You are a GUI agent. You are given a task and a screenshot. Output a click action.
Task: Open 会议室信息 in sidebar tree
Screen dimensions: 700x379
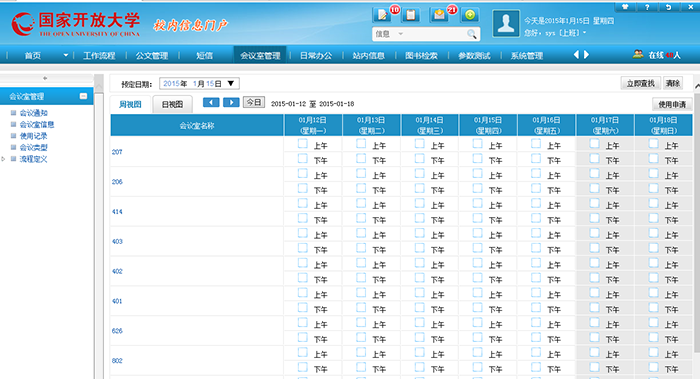click(x=37, y=125)
